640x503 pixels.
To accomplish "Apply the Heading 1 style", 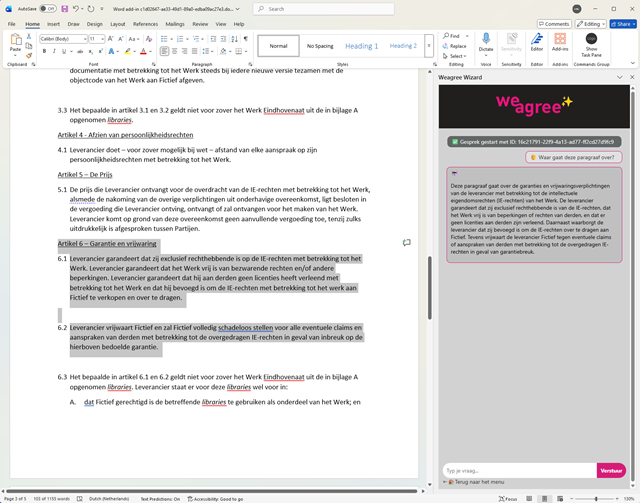I will [362, 46].
